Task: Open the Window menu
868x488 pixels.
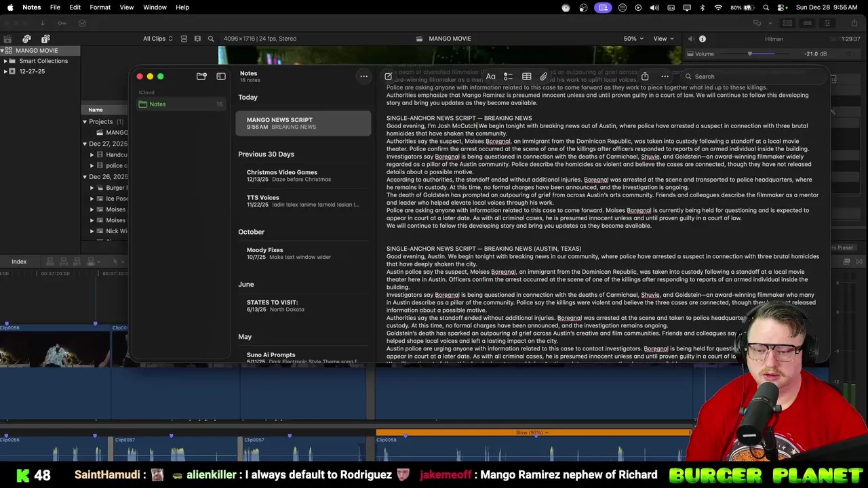Action: pos(155,7)
